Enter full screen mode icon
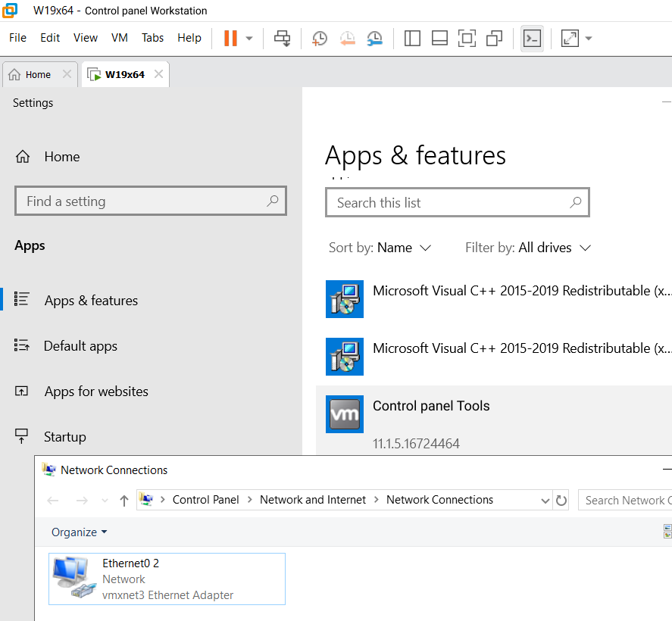 point(467,38)
